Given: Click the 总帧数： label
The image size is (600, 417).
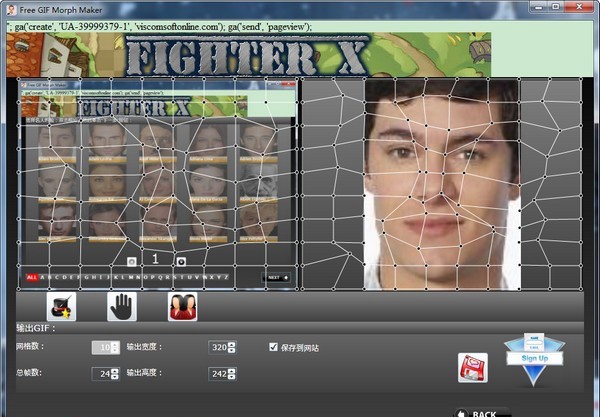Looking at the screenshot, I should [29, 373].
